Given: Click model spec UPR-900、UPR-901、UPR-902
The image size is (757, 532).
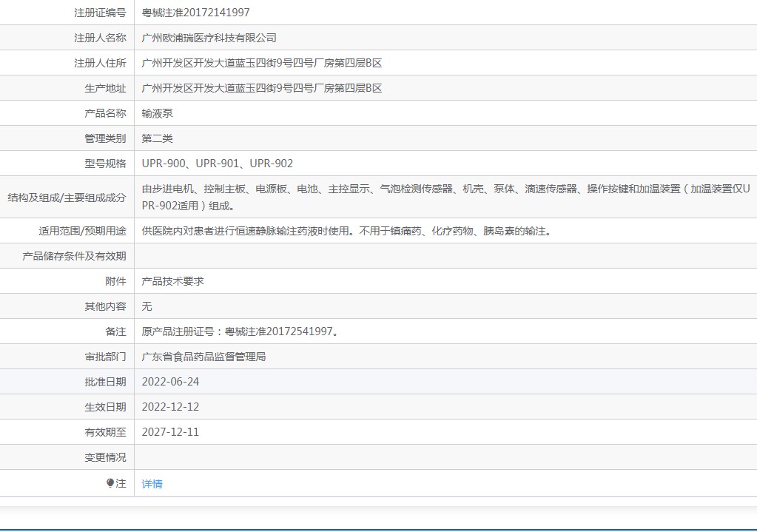Looking at the screenshot, I should pos(218,164).
